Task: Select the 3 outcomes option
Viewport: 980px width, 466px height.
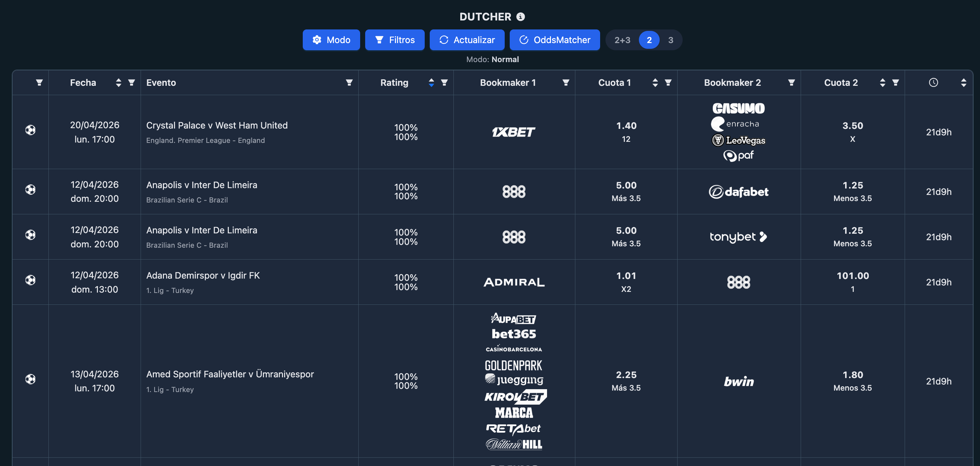Action: [671, 40]
